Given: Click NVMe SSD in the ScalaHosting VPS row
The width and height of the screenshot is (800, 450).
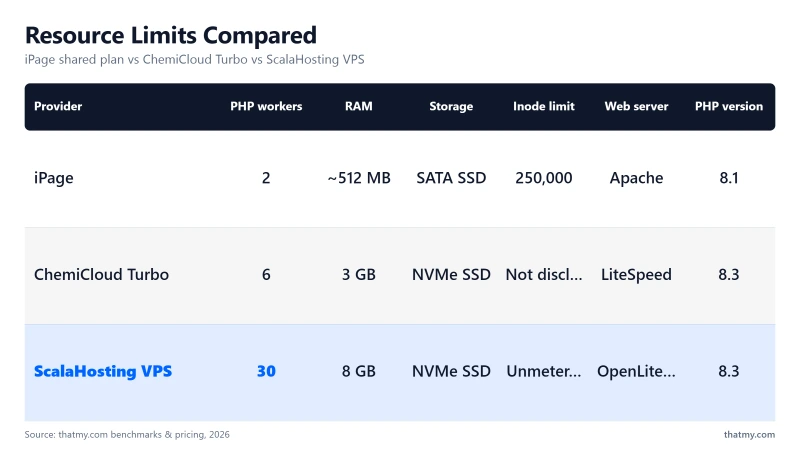Looking at the screenshot, I should (x=451, y=371).
